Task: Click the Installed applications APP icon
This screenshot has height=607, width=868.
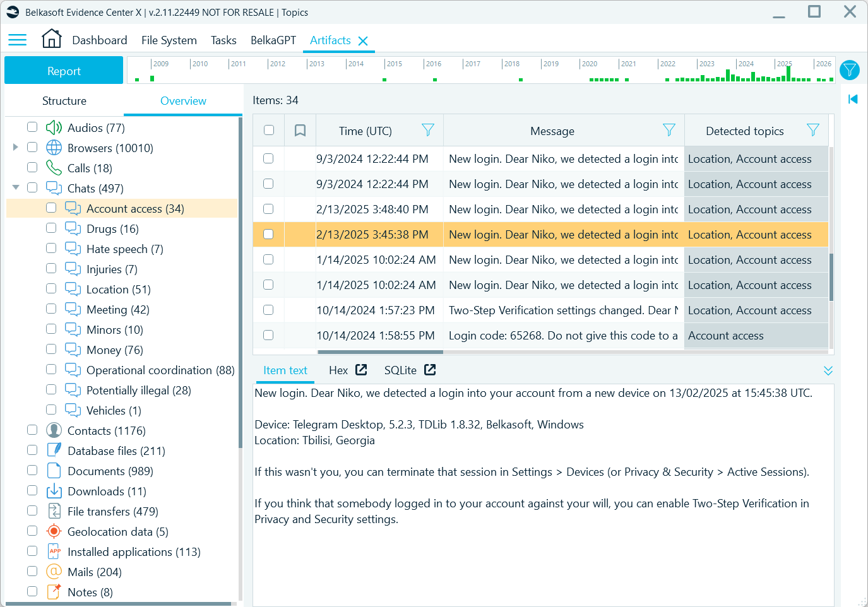Action: tap(54, 551)
